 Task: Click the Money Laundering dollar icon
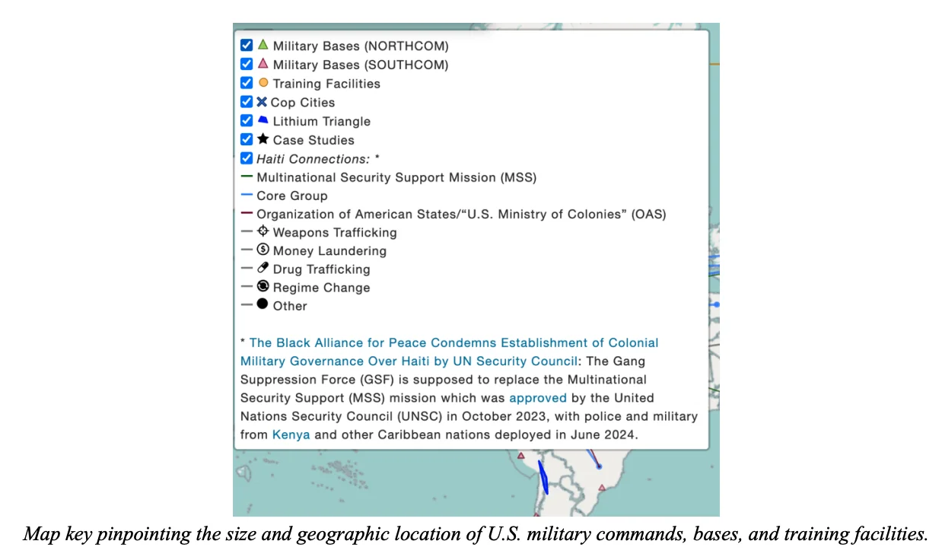pyautogui.click(x=263, y=250)
